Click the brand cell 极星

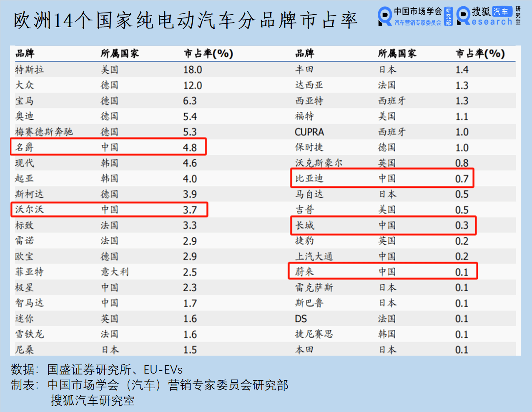(x=25, y=287)
